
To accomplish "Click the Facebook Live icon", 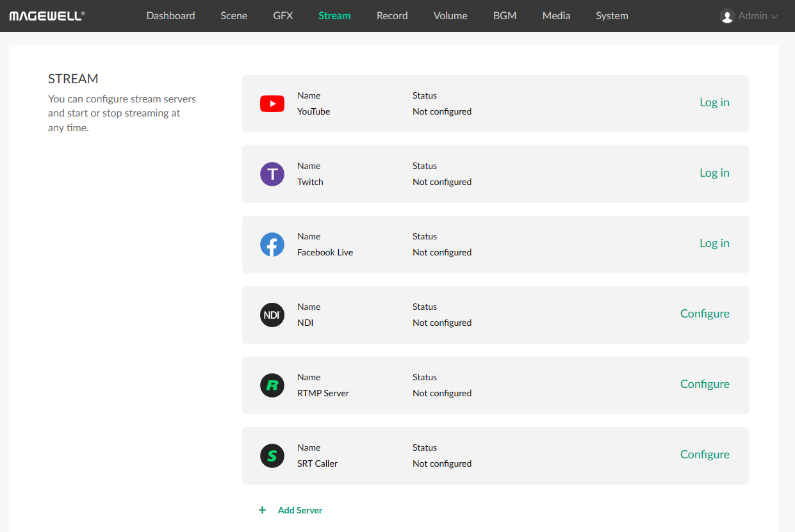I will [272, 245].
